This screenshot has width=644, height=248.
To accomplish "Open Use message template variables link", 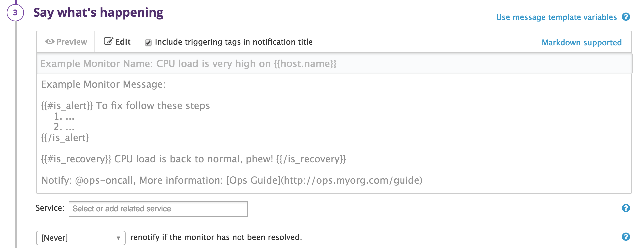I will point(557,17).
